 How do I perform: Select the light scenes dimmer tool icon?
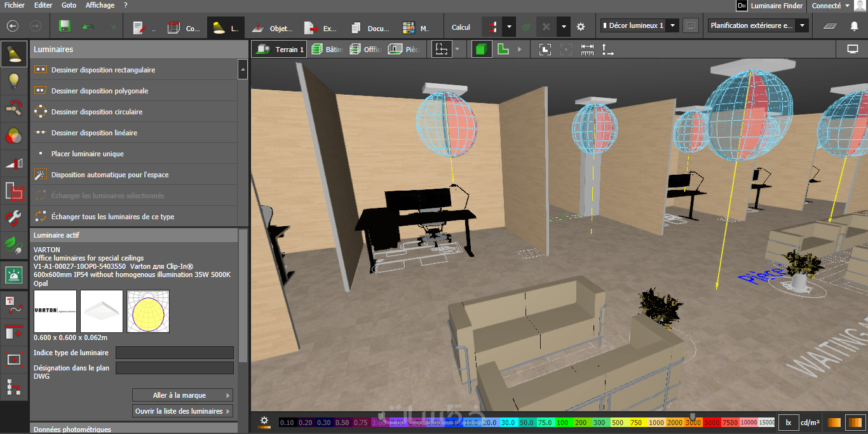point(14,163)
